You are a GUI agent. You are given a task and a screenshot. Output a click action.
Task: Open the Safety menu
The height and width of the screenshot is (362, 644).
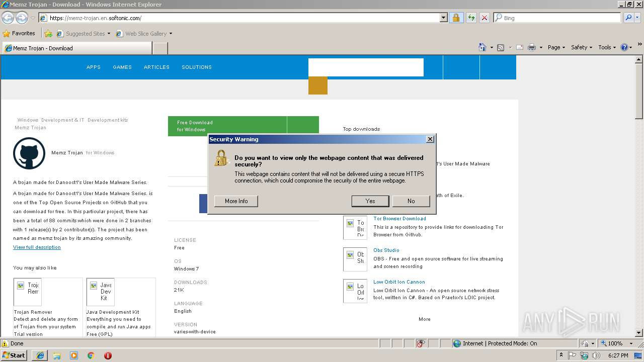pyautogui.click(x=582, y=47)
